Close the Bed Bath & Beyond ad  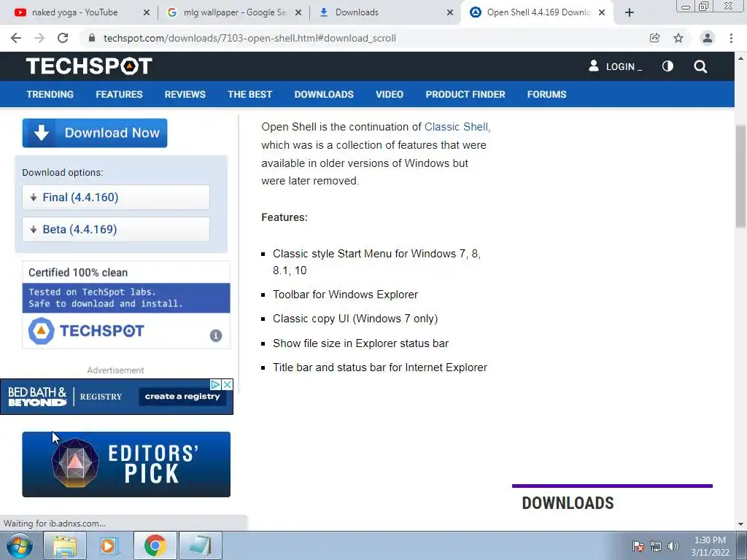[x=228, y=384]
